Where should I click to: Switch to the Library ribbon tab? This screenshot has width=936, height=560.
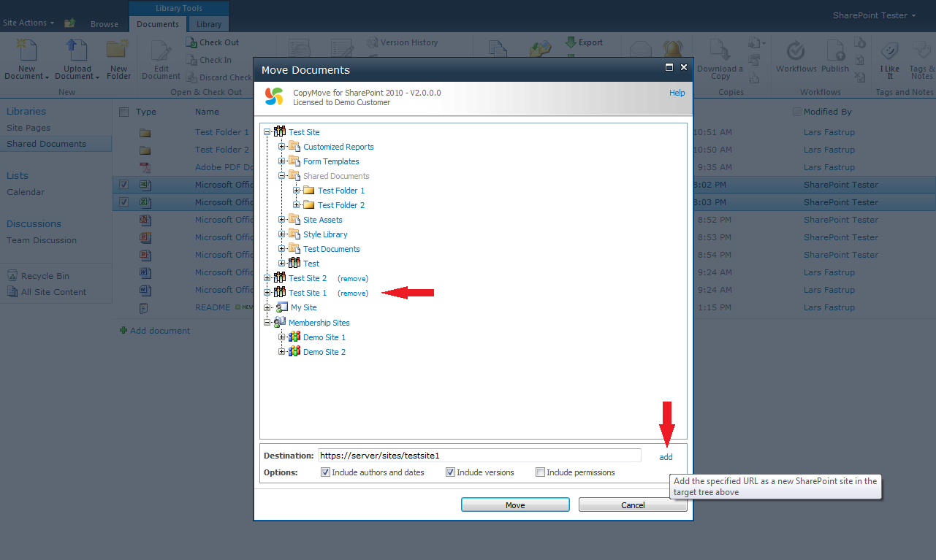[208, 24]
